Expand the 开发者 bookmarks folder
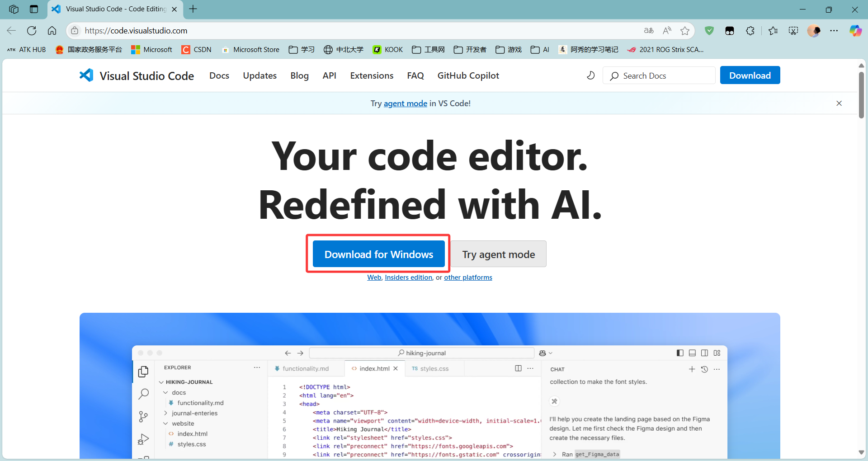 point(470,50)
